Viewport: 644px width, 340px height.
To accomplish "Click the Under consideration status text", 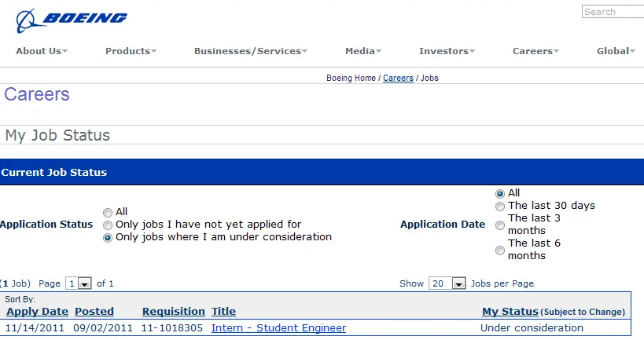I will pyautogui.click(x=532, y=328).
